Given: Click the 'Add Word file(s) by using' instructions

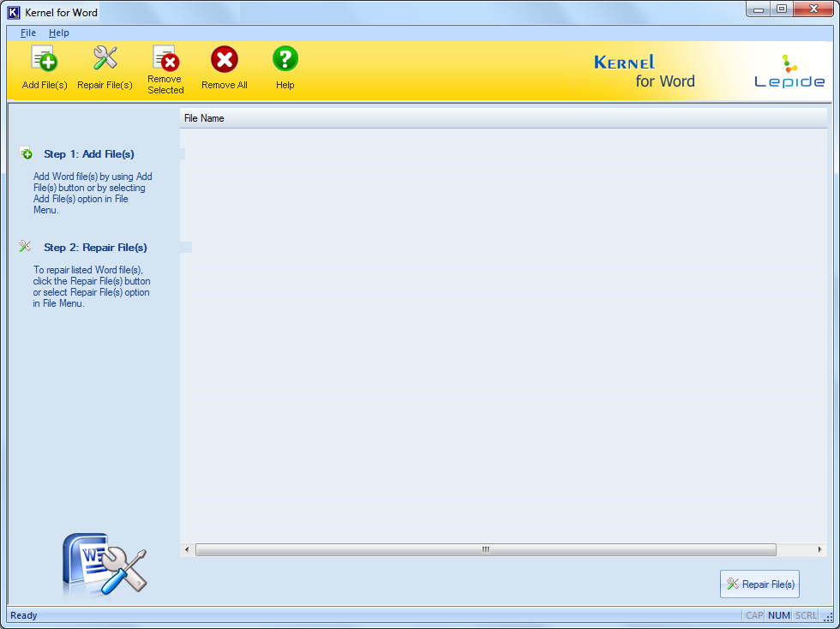Looking at the screenshot, I should pos(93,194).
